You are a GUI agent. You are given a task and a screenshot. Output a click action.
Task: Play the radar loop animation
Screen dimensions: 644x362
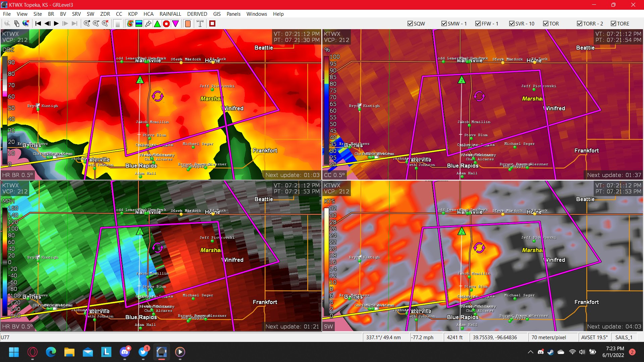coord(56,23)
